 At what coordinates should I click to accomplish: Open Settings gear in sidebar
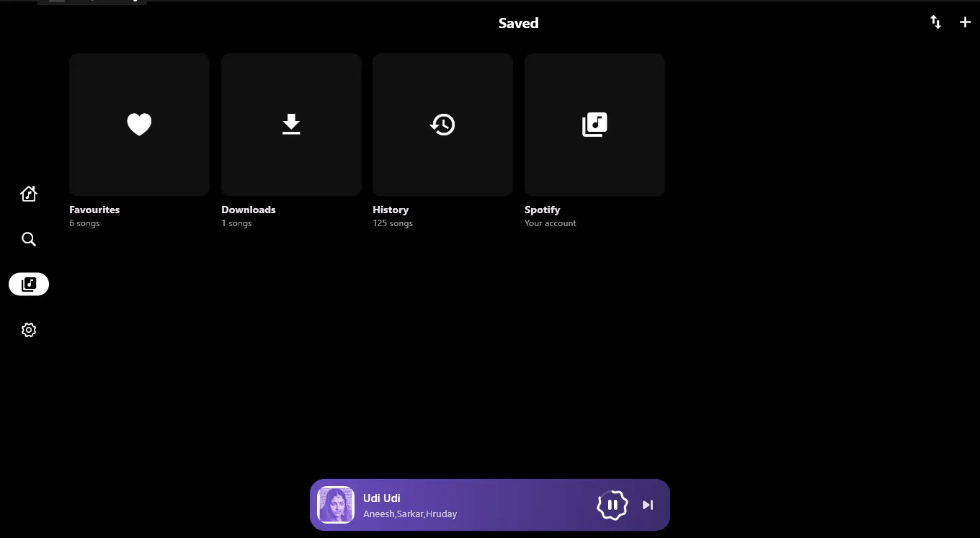coord(29,330)
